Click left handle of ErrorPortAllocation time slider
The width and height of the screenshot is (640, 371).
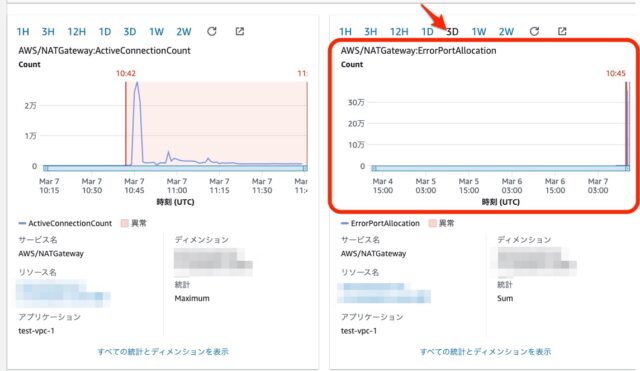pos(374,168)
